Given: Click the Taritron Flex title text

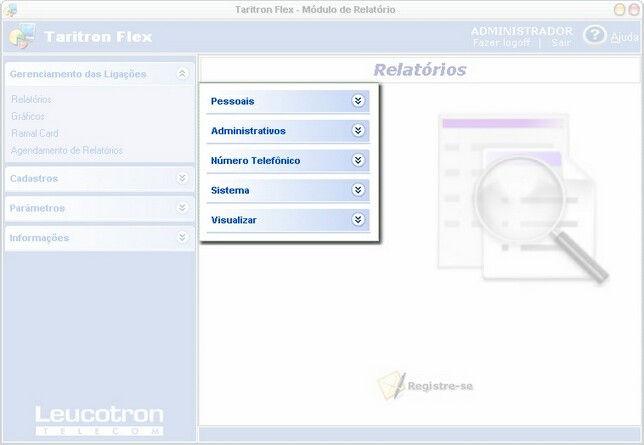Looking at the screenshot, I should 98,37.
